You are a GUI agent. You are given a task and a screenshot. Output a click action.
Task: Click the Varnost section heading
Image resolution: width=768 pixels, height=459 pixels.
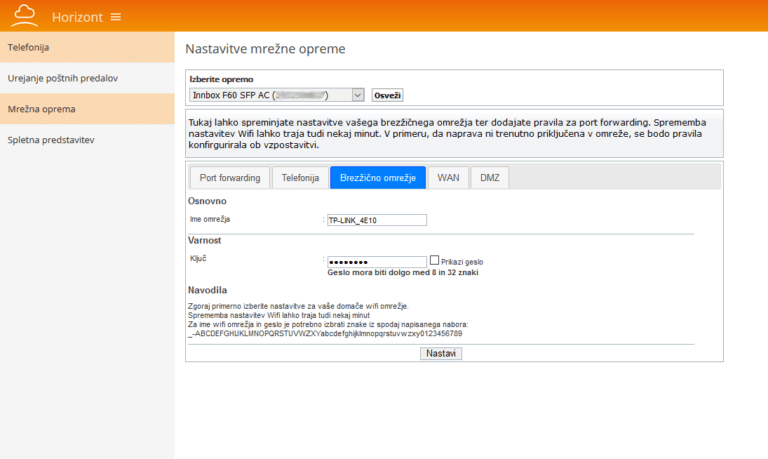point(204,241)
